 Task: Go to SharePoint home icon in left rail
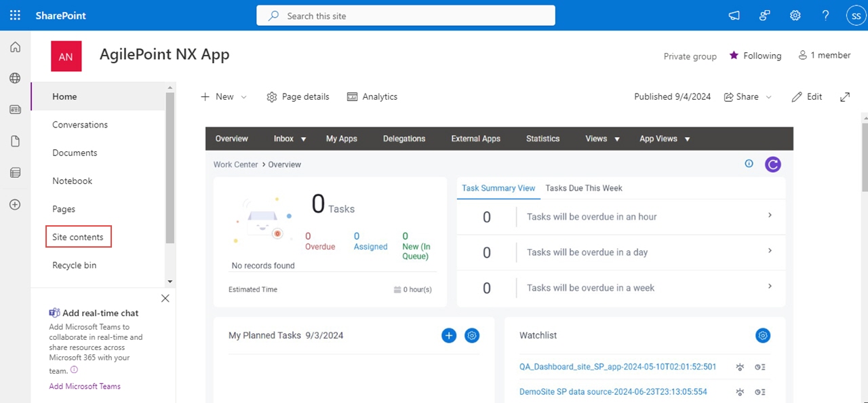(15, 47)
